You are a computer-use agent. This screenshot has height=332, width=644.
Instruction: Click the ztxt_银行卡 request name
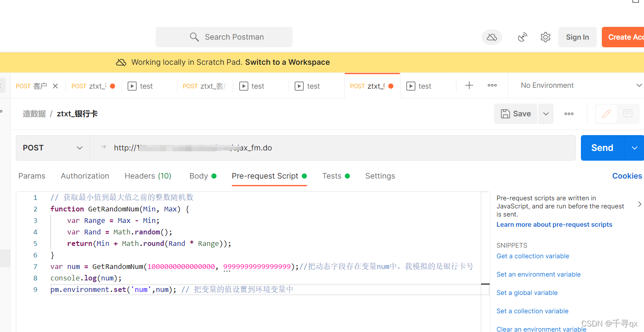77,114
